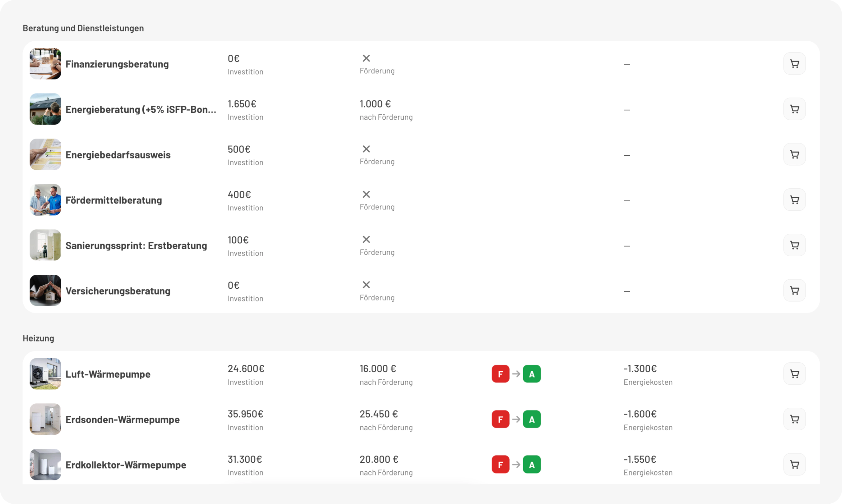Click the Versicherungsberatung thumbnail image
The width and height of the screenshot is (842, 504).
coord(45,291)
